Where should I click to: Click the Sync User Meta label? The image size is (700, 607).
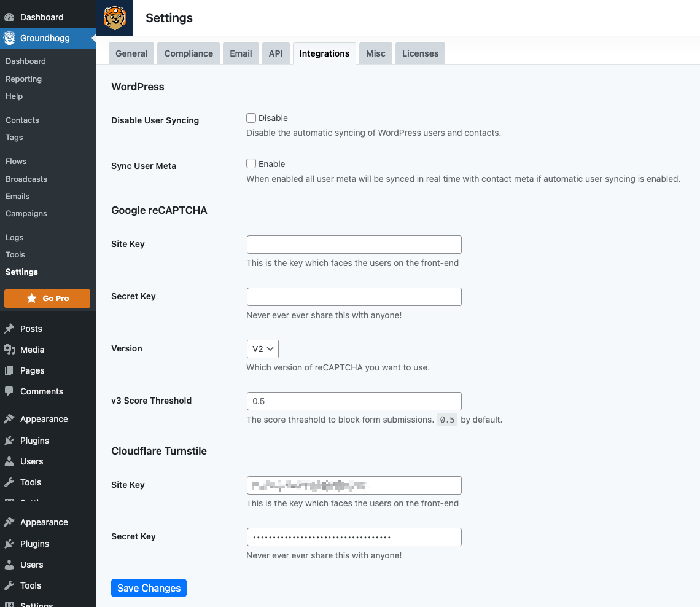click(144, 166)
